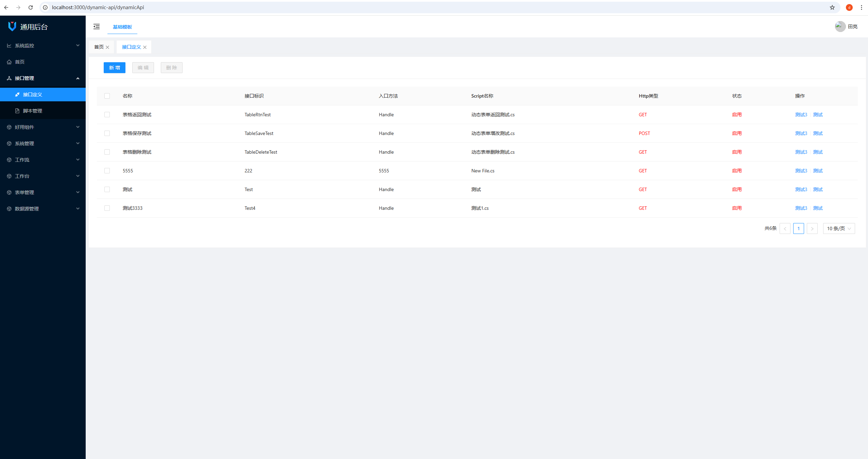
Task: Close the 接口定义 tab with its X icon
Action: pos(145,47)
